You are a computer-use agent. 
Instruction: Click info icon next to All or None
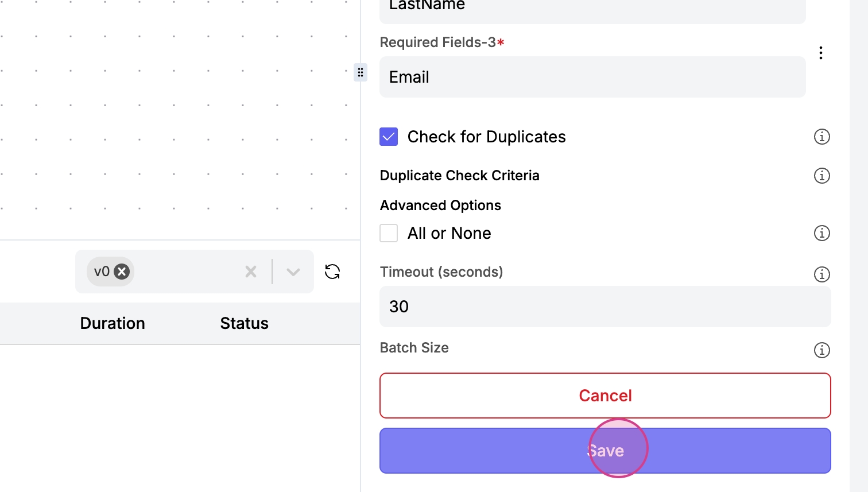coord(821,233)
